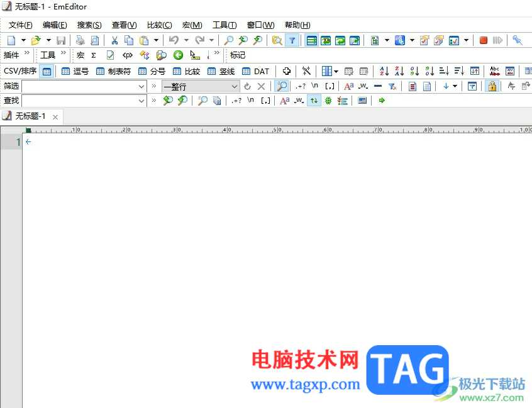Click the Find in Files folder-magnifier icon

point(277,40)
